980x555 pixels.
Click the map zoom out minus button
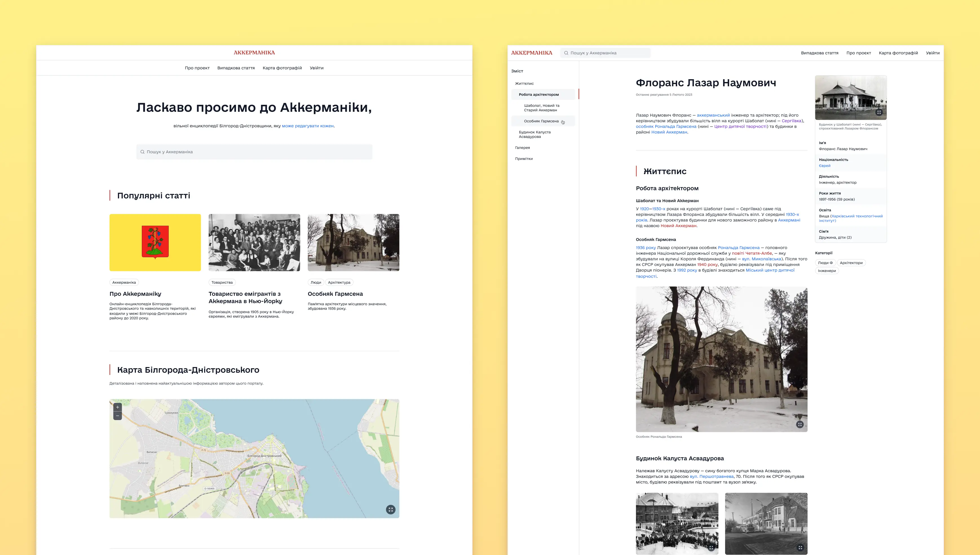(118, 416)
